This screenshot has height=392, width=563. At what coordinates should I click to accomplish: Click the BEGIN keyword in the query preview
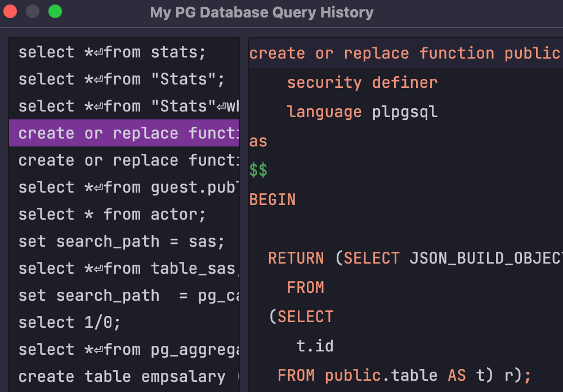[272, 200]
